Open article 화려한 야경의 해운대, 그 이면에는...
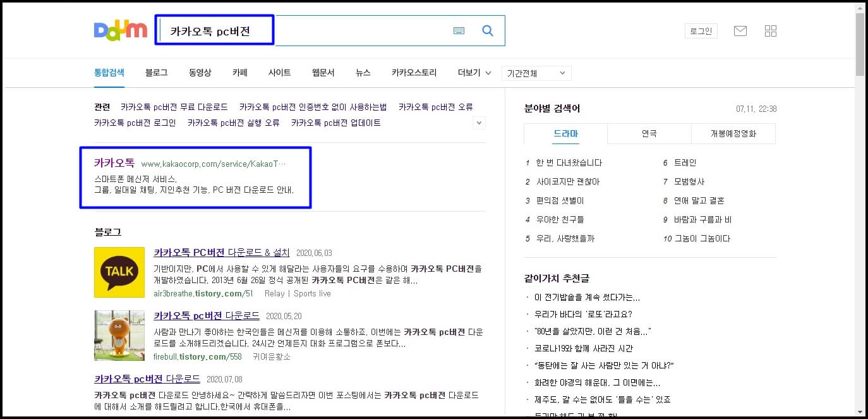 (x=598, y=382)
